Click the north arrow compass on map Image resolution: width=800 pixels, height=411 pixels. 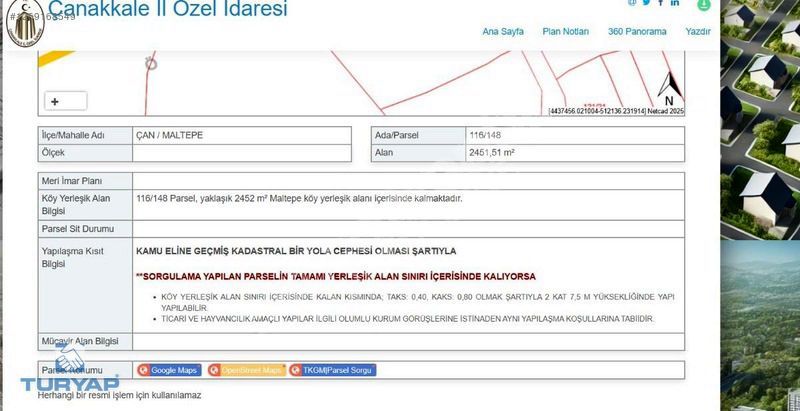669,87
